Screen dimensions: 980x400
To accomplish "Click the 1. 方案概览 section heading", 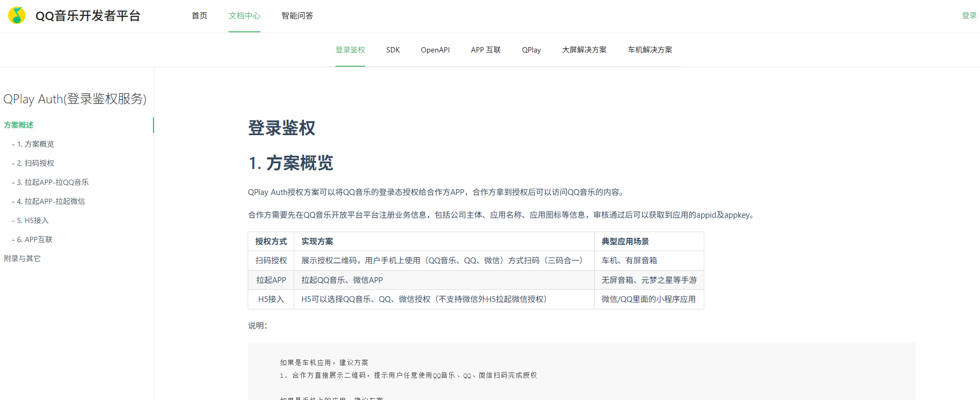I will pyautogui.click(x=291, y=163).
